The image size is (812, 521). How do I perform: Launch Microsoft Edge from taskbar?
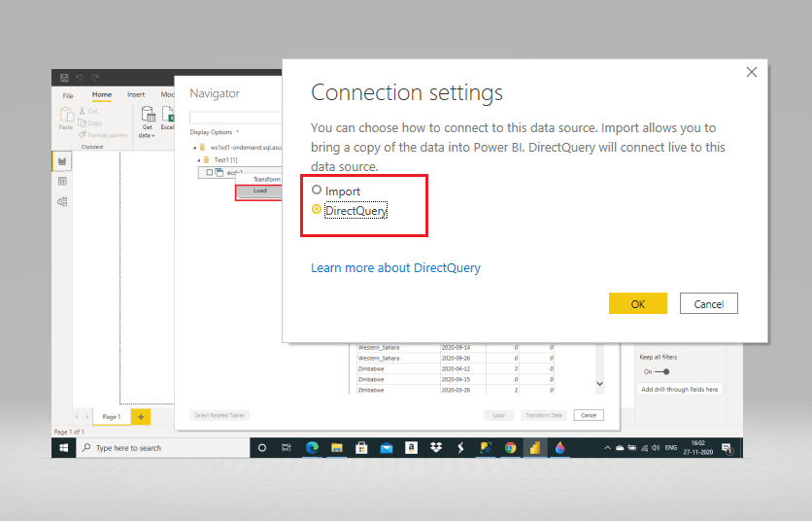point(312,448)
